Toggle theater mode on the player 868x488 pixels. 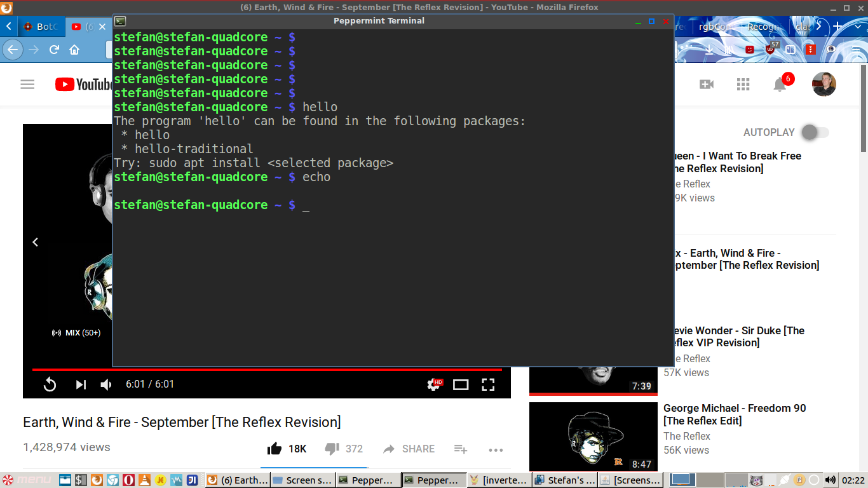(x=461, y=384)
